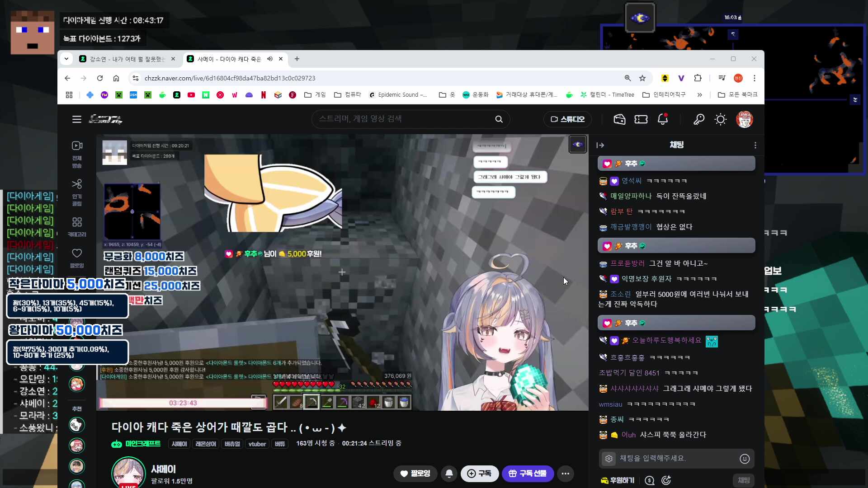Click the 마인크래프트 category link
This screenshot has width=868, height=488.
click(x=136, y=444)
